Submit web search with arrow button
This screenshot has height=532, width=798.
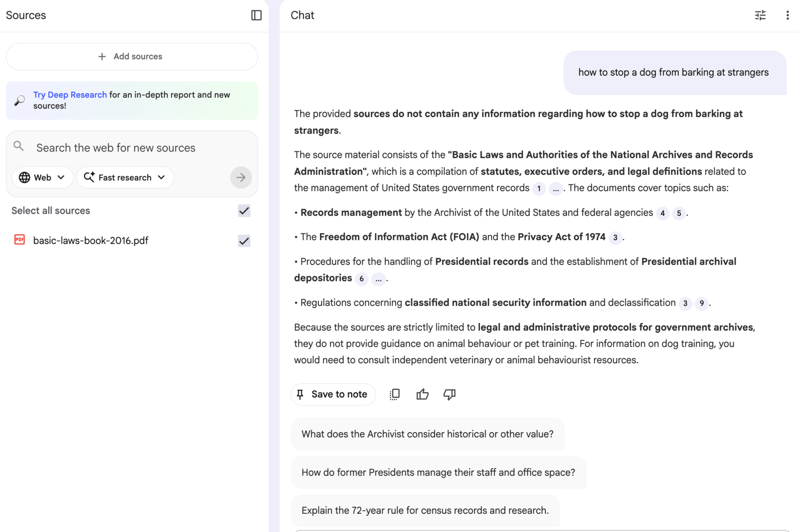(241, 177)
